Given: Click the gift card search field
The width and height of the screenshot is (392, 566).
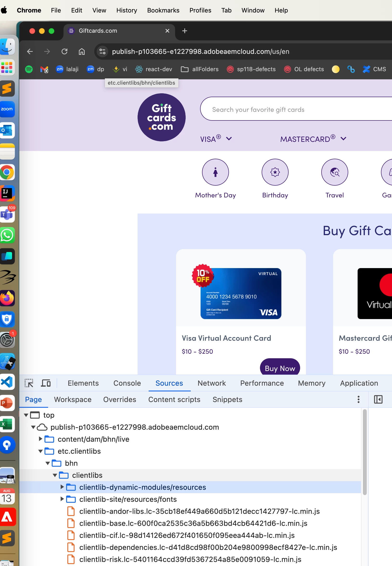Looking at the screenshot, I should tap(296, 109).
